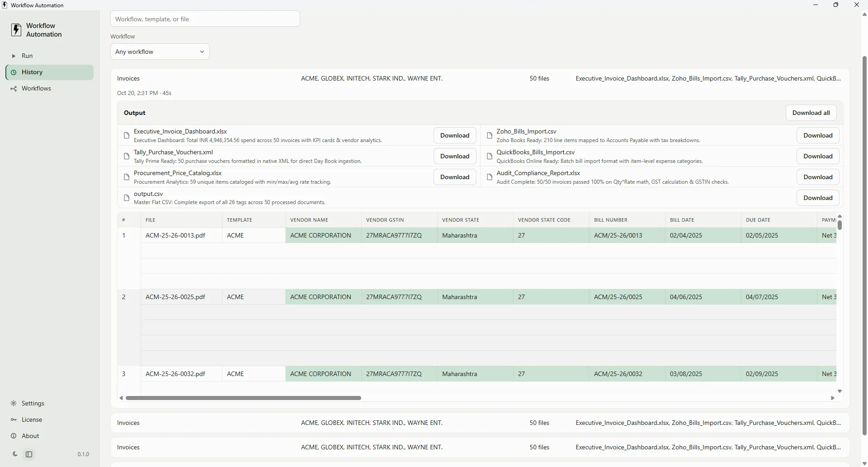This screenshot has height=467, width=868.
Task: Select file cell ACM-25-26-0025.pdf
Action: click(x=181, y=297)
